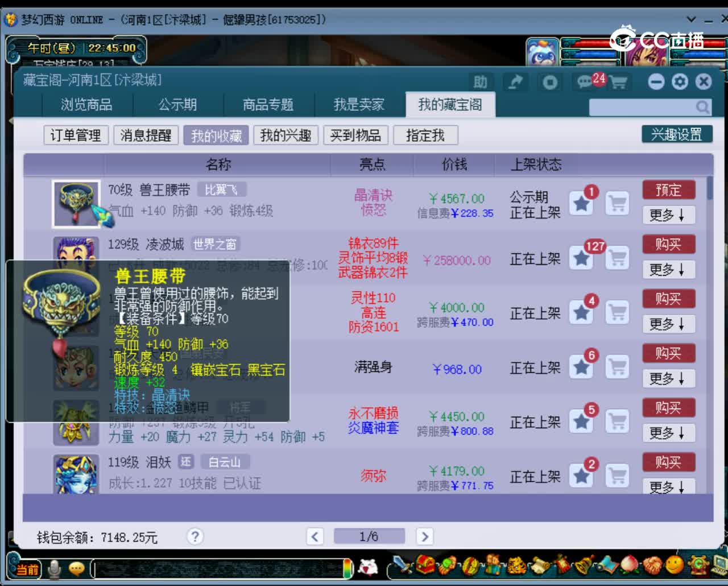Image resolution: width=728 pixels, height=586 pixels.
Task: Click 购买 for 129级 凌波城
Action: 668,244
